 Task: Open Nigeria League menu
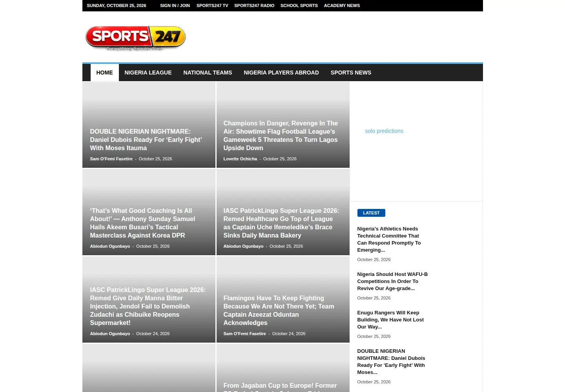click(148, 73)
